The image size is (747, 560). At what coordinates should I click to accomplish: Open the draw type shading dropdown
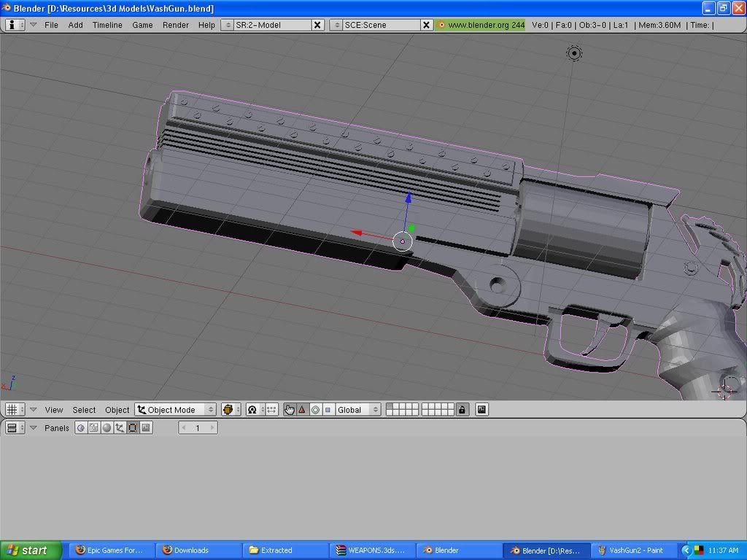(x=231, y=410)
